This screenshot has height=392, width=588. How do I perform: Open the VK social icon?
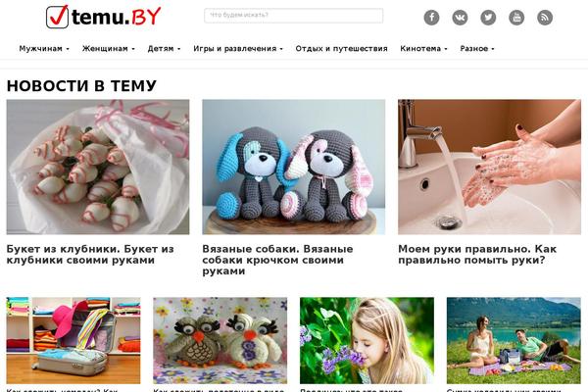point(460,18)
